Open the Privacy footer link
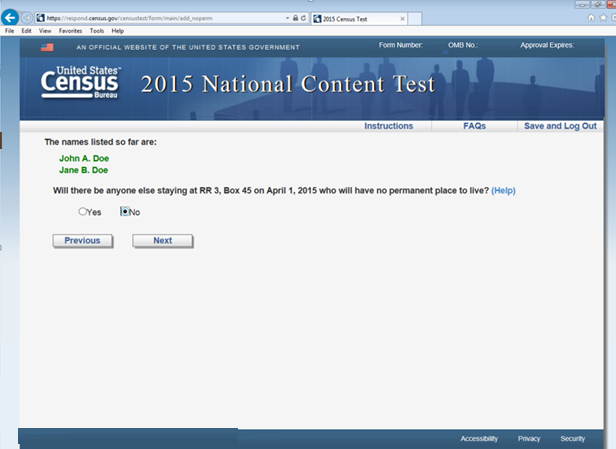The height and width of the screenshot is (449, 616). click(x=529, y=438)
